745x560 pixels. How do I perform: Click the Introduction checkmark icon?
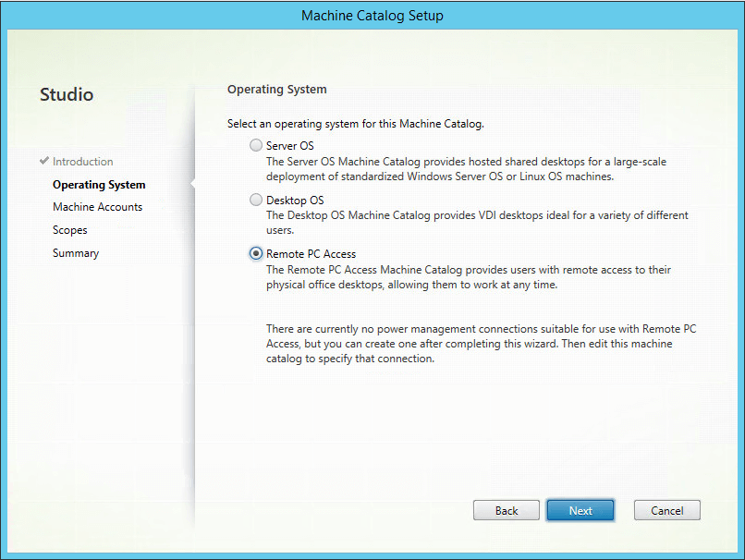44,161
